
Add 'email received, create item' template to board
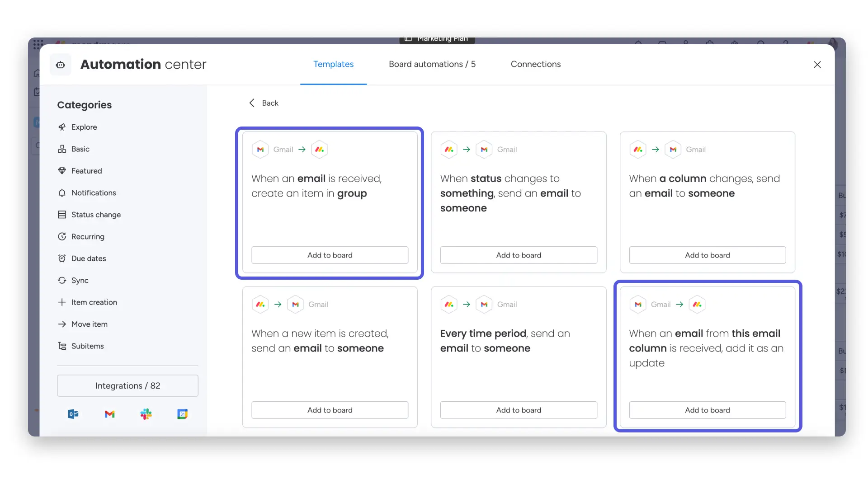[x=330, y=255]
